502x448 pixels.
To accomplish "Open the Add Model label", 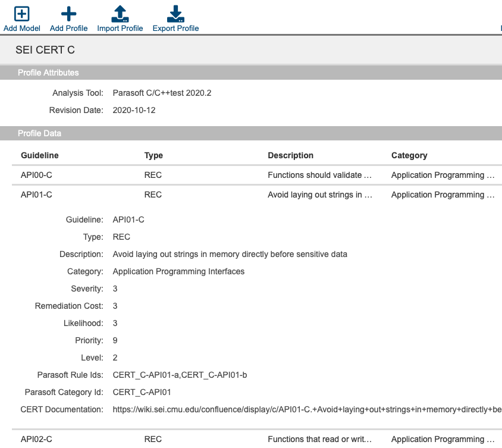I will tap(22, 28).
